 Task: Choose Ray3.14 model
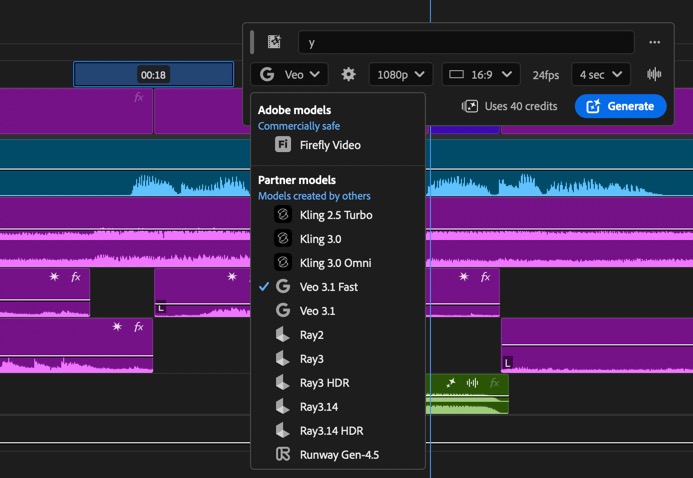coord(338,406)
